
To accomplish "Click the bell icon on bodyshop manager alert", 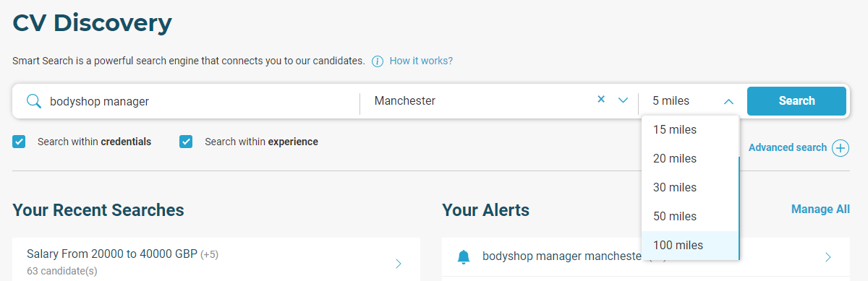I will tap(464, 256).
